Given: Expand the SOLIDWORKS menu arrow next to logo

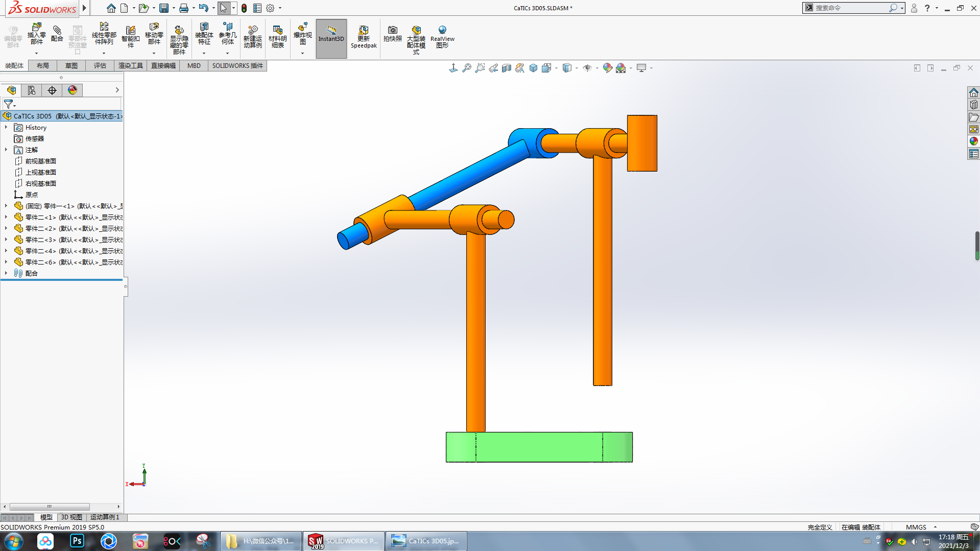Looking at the screenshot, I should click(x=84, y=8).
